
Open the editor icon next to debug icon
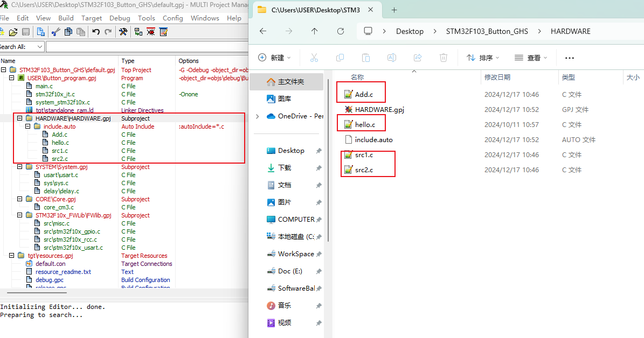tap(163, 32)
